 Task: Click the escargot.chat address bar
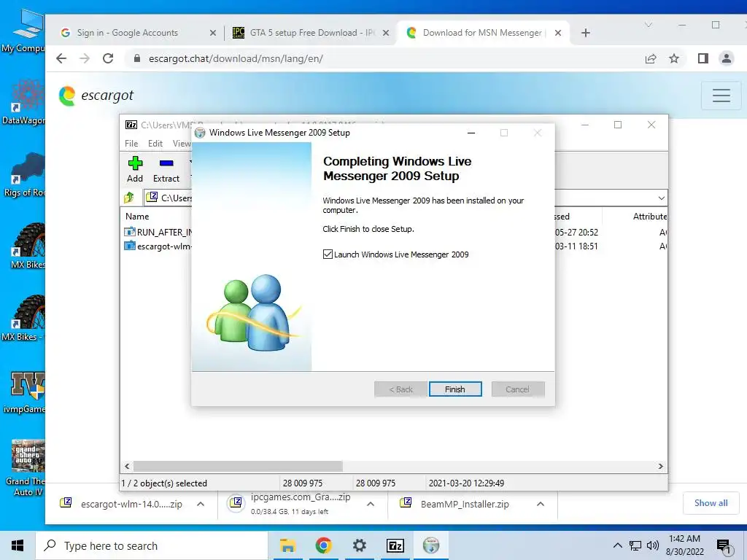(x=381, y=58)
